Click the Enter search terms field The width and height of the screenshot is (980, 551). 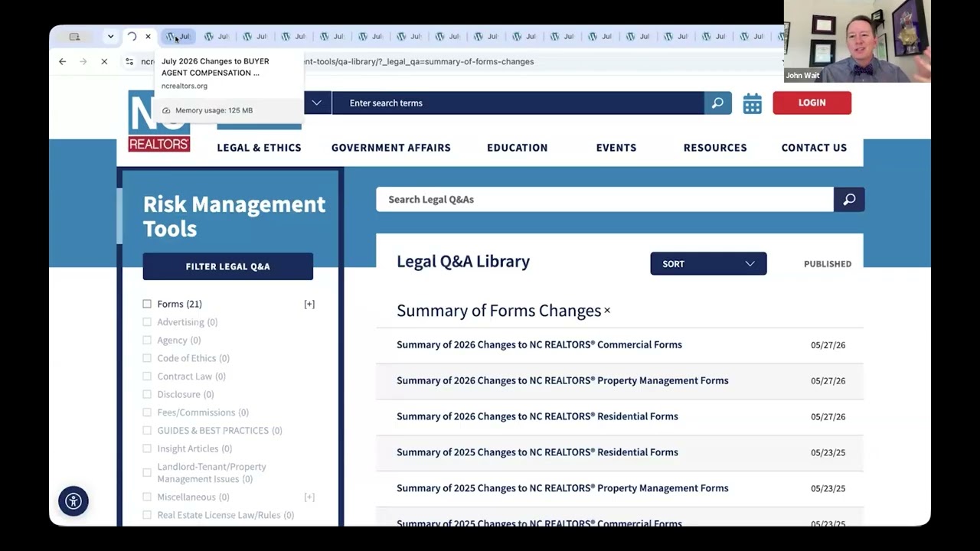click(518, 103)
